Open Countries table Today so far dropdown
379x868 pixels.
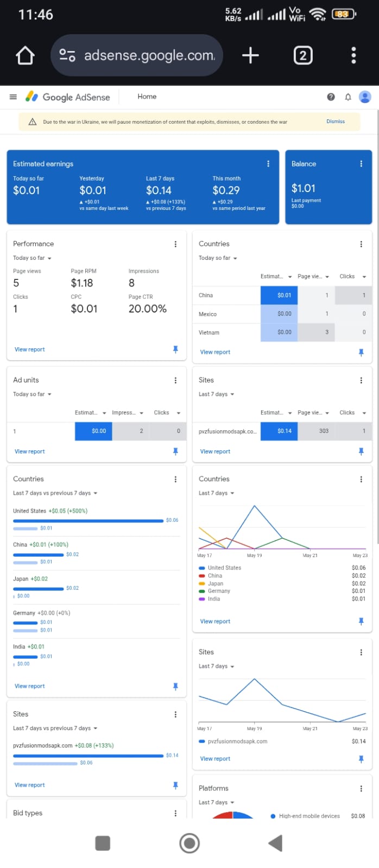pos(218,258)
